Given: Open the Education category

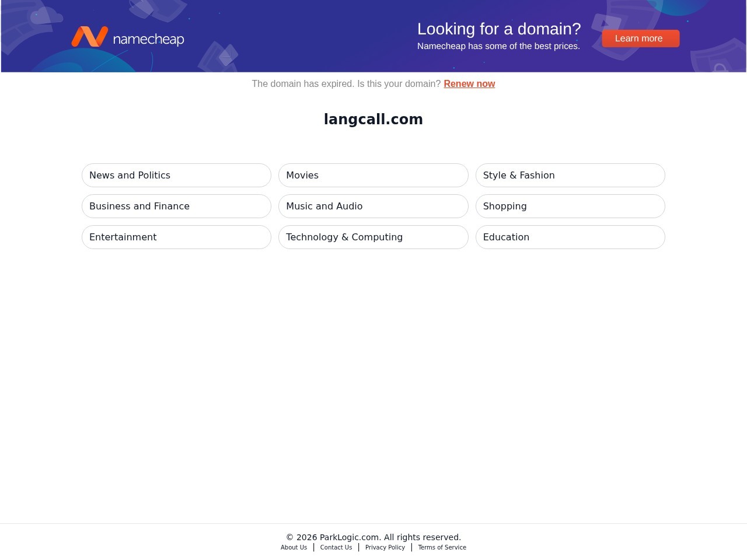Looking at the screenshot, I should (570, 237).
